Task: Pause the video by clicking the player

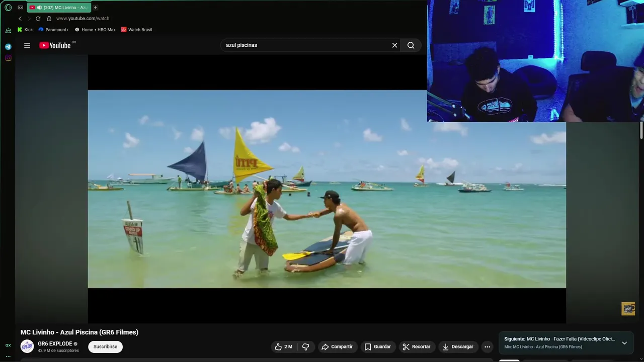Action: tap(327, 189)
